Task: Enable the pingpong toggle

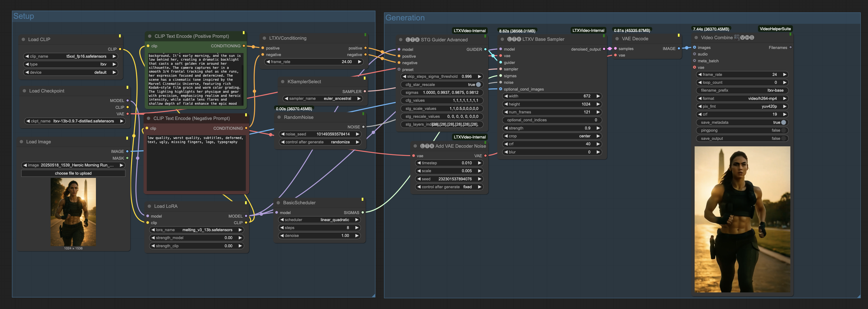Action: pos(783,131)
